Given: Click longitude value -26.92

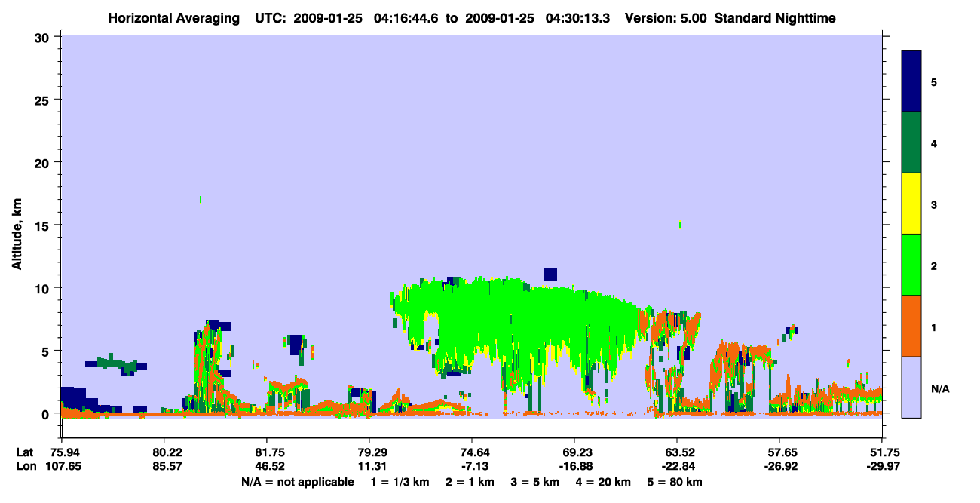Looking at the screenshot, I should coord(779,466).
